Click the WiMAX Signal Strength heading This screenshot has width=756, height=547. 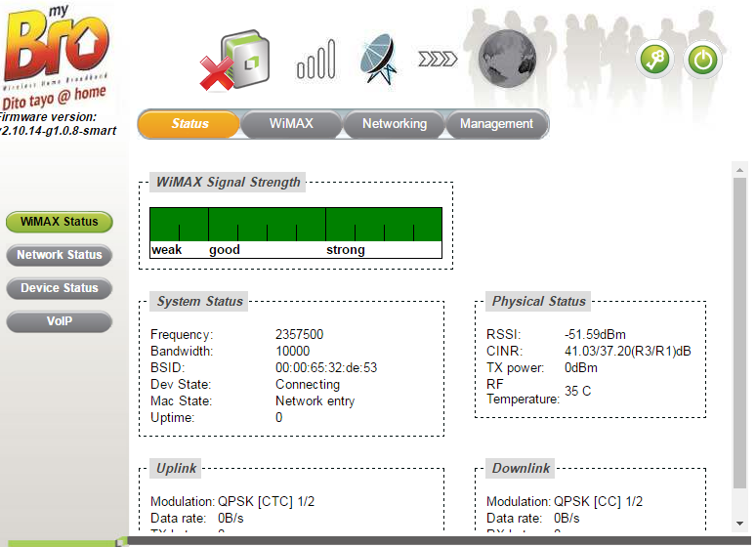pyautogui.click(x=228, y=183)
